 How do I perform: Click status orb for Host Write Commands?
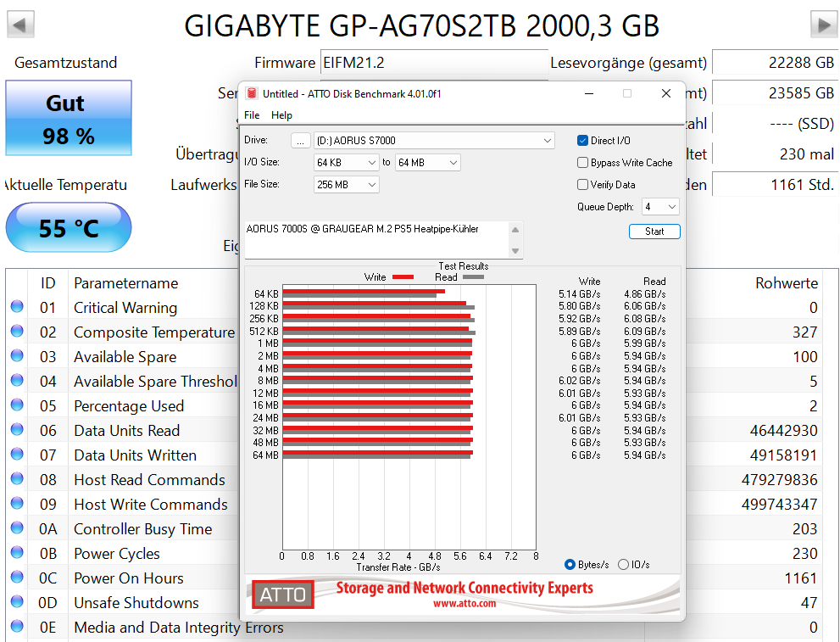pyautogui.click(x=17, y=503)
